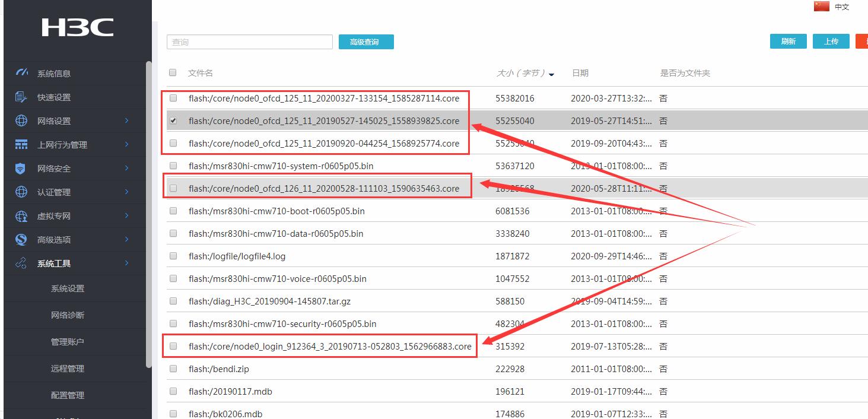Click the 网络安全 shield icon
The height and width of the screenshot is (419, 868).
[21, 168]
